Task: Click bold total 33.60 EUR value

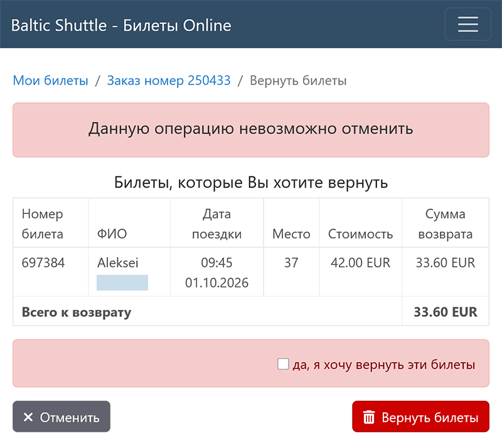Action: click(x=446, y=312)
